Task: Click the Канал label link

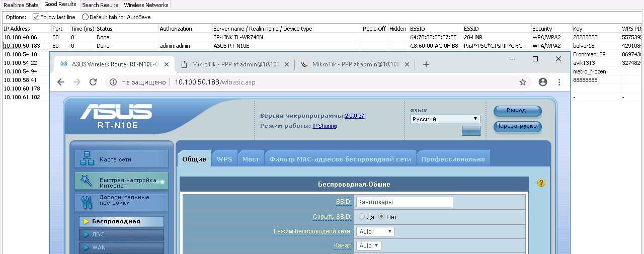Action: click(x=343, y=245)
